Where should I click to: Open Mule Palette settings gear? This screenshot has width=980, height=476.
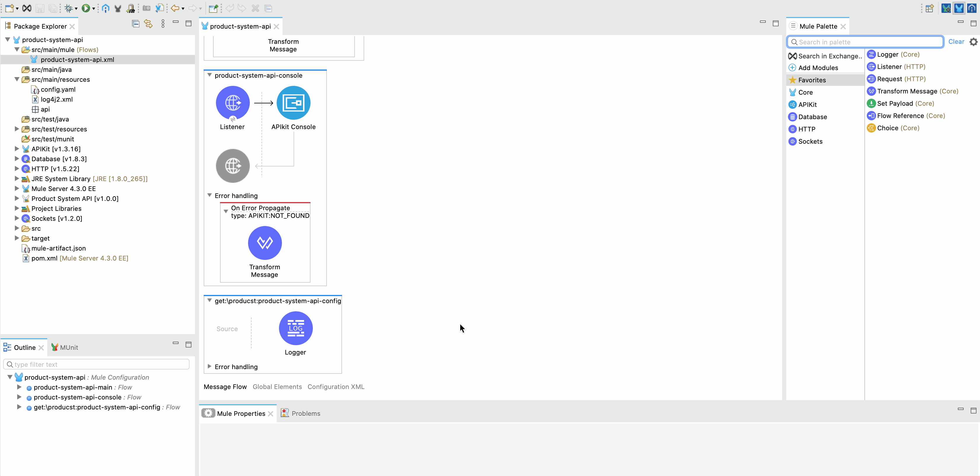tap(974, 42)
